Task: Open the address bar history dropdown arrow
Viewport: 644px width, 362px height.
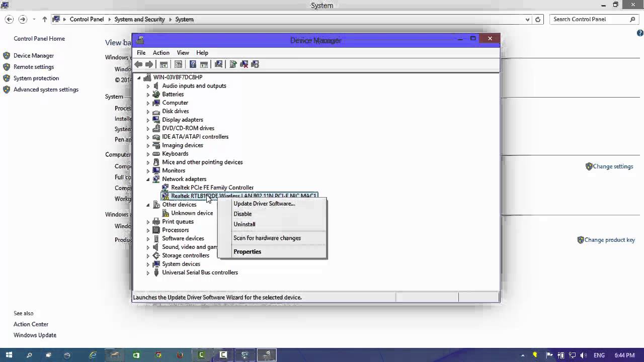Action: coord(527,20)
